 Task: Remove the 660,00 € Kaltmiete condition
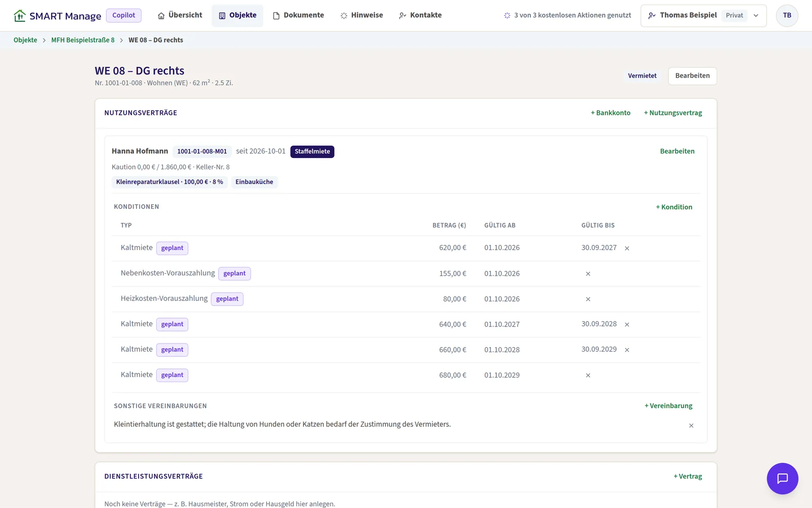click(x=627, y=350)
